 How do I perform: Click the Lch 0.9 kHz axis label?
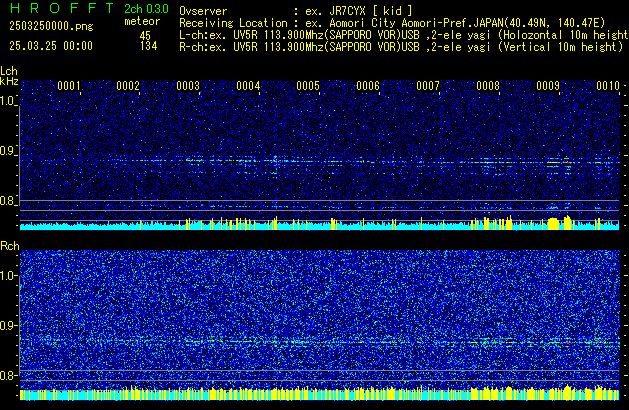tap(8, 151)
